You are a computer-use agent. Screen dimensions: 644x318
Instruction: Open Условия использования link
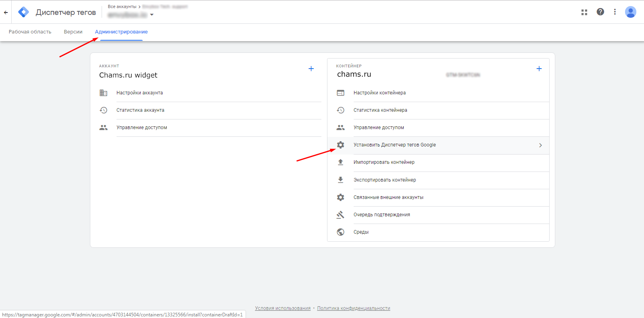(283, 308)
